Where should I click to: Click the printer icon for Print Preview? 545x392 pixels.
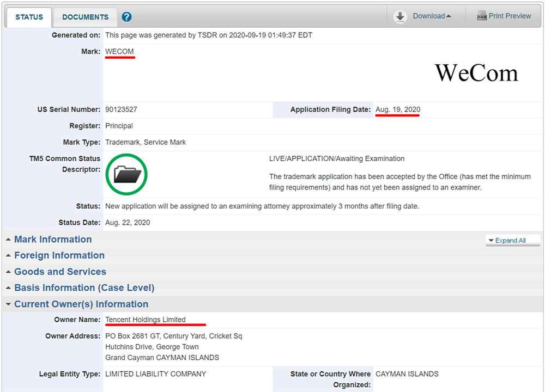click(481, 16)
